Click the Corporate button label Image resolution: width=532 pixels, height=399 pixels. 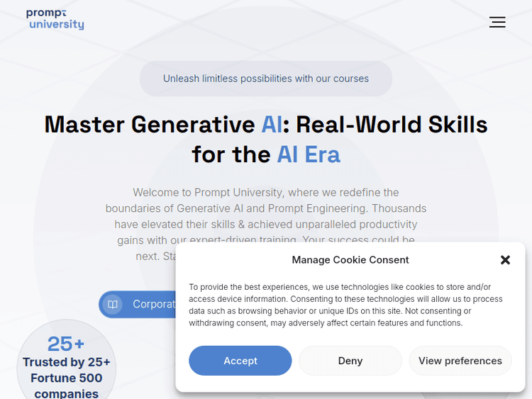click(154, 304)
